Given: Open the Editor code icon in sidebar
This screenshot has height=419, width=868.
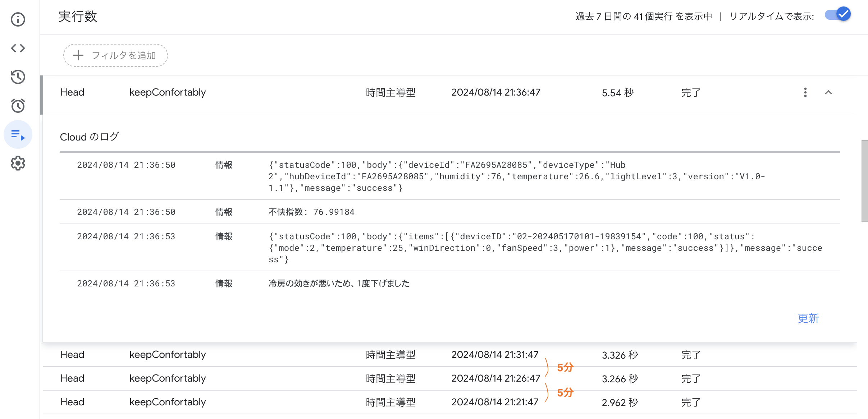Looking at the screenshot, I should pyautogui.click(x=18, y=48).
